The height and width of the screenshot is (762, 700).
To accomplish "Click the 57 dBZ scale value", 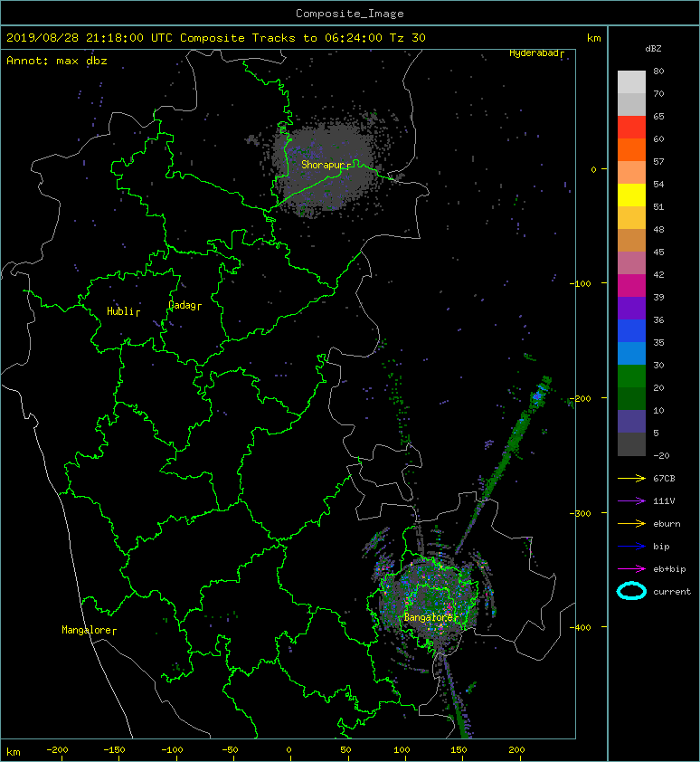I will click(658, 161).
